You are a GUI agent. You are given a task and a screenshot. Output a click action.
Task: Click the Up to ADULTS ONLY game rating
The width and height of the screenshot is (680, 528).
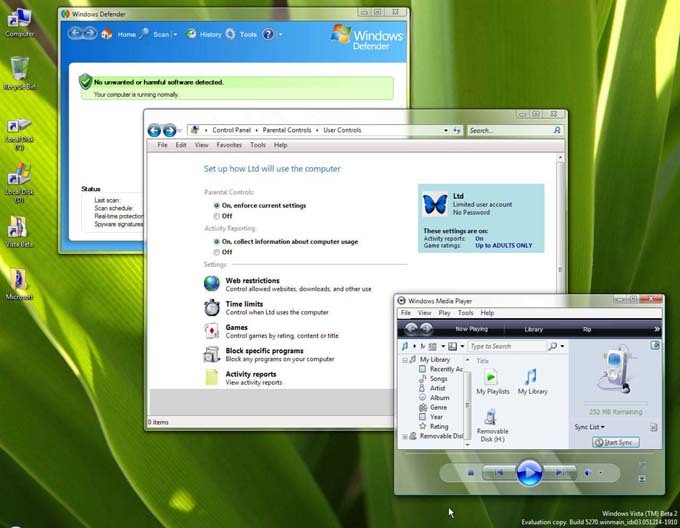pyautogui.click(x=503, y=245)
